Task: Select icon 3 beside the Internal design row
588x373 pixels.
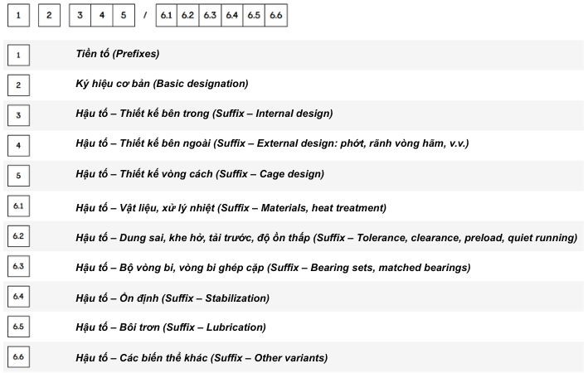Action: point(17,114)
